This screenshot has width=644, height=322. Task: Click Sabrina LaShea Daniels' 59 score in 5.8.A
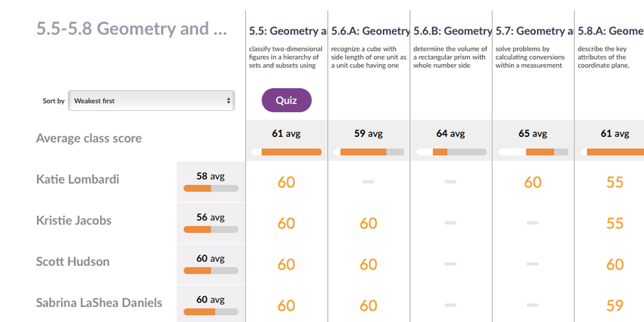click(615, 305)
